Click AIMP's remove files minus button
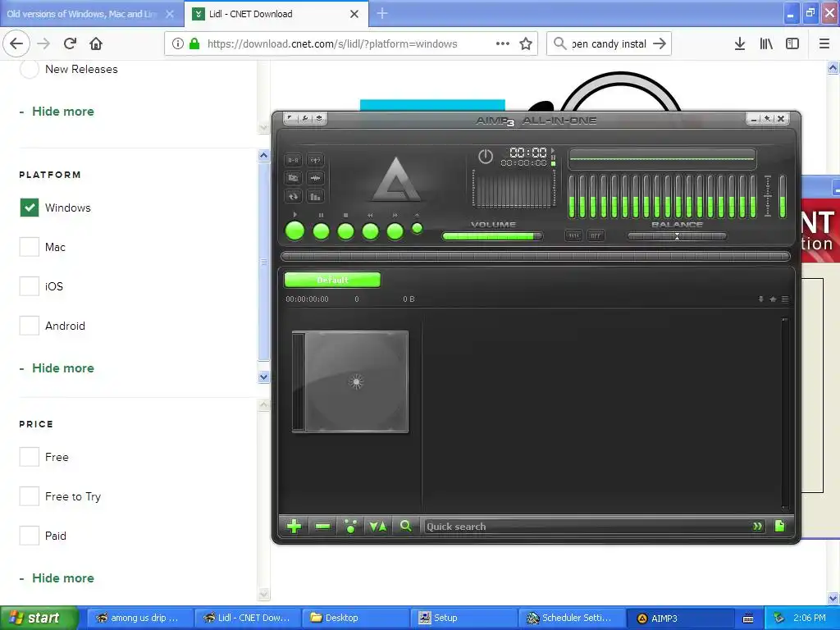The height and width of the screenshot is (630, 840). 322,527
